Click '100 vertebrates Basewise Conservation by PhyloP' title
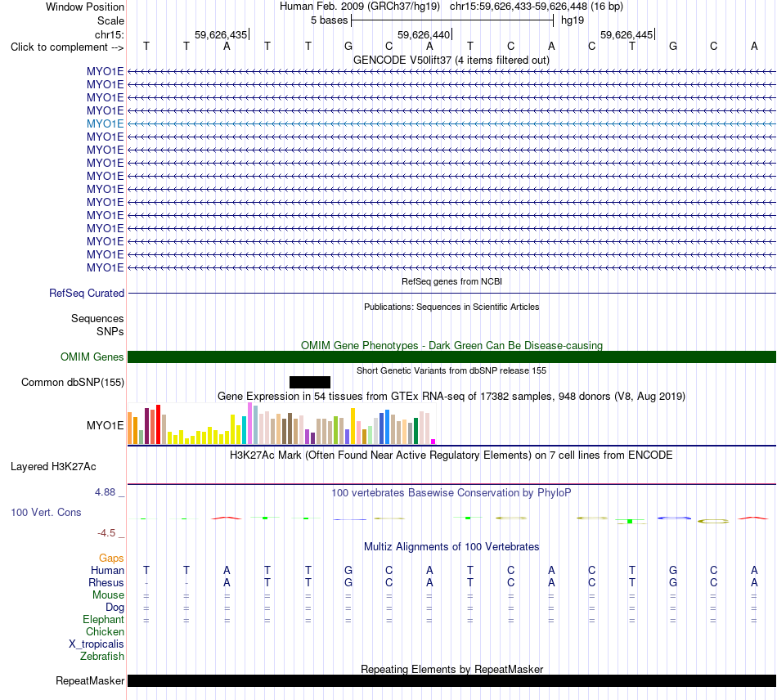 (451, 493)
